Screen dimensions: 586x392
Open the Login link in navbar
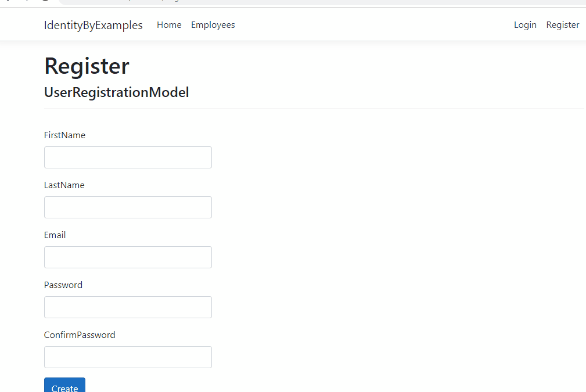[x=525, y=25]
